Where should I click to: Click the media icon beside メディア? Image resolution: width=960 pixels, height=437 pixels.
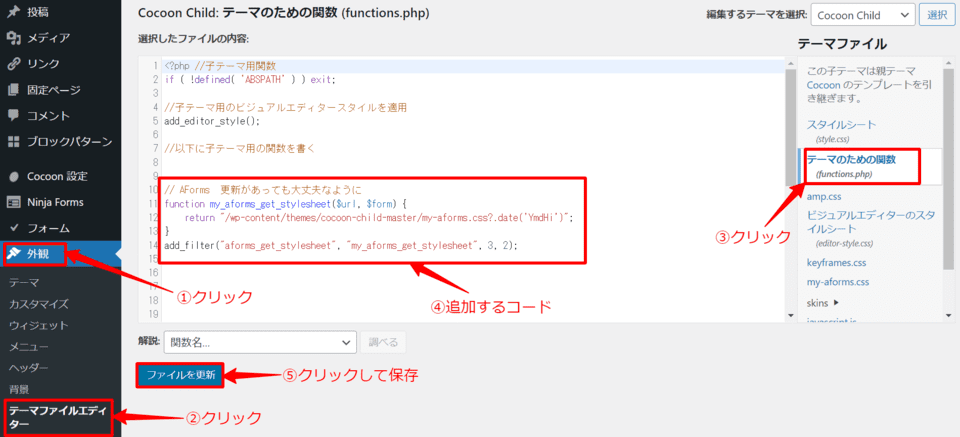pyautogui.click(x=13, y=38)
